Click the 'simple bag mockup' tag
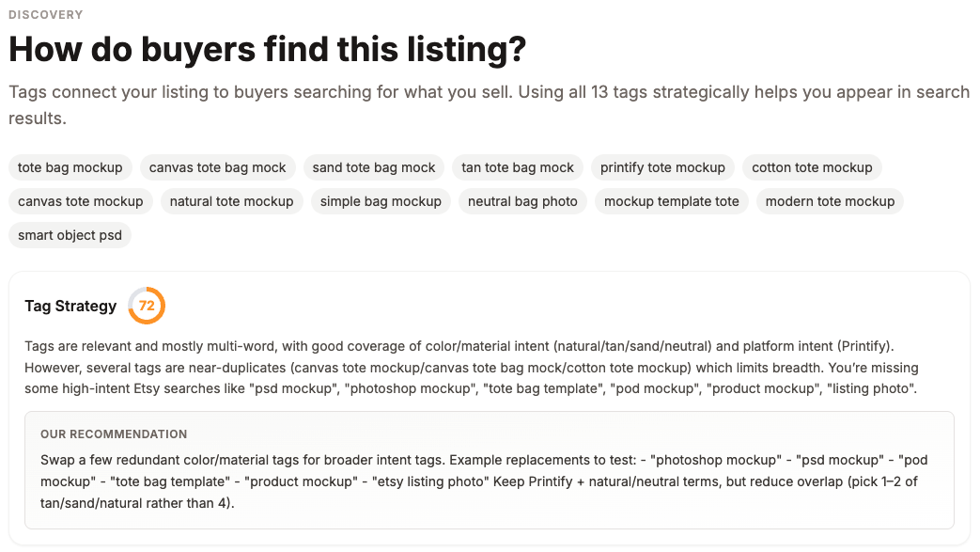Viewport: 980px width, 552px height. pyautogui.click(x=381, y=201)
